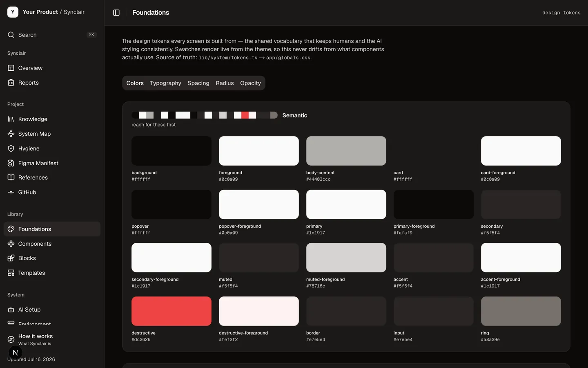Image resolution: width=588 pixels, height=368 pixels.
Task: Click the destructive-foreground pink swatch
Action: click(259, 311)
